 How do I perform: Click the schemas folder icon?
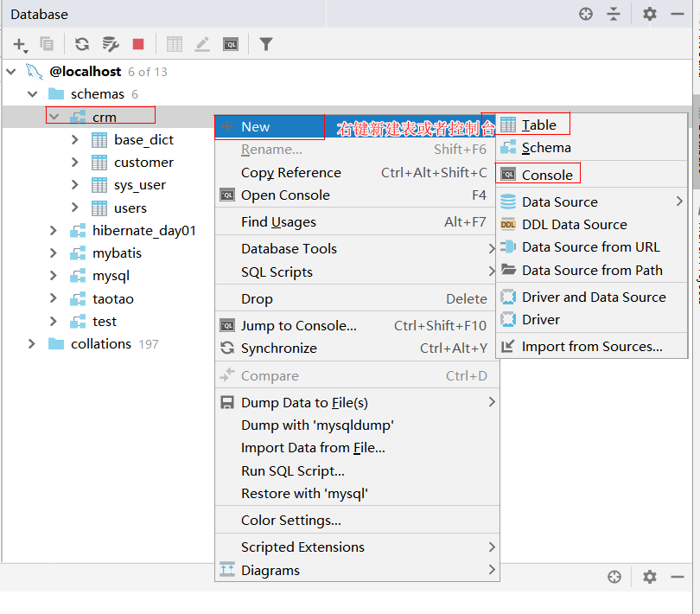point(56,94)
